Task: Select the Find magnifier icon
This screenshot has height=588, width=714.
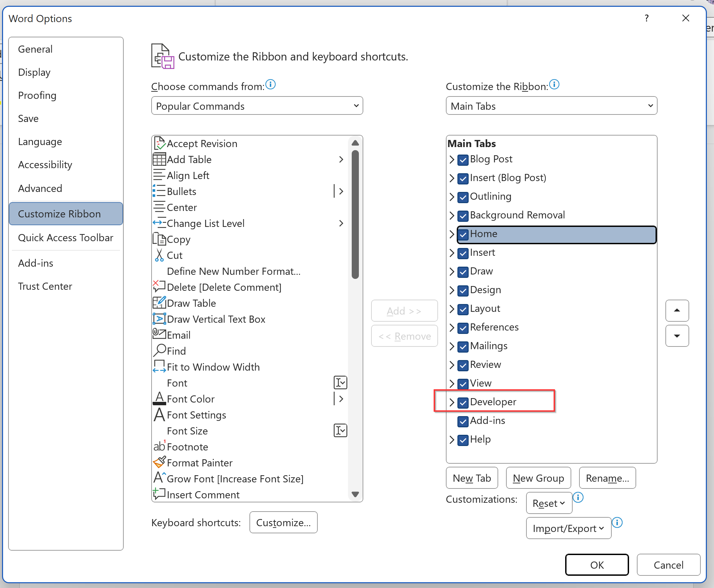Action: point(159,351)
